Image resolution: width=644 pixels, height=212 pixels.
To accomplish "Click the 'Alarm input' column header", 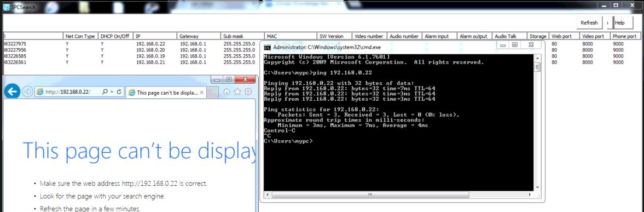I will pos(439,36).
